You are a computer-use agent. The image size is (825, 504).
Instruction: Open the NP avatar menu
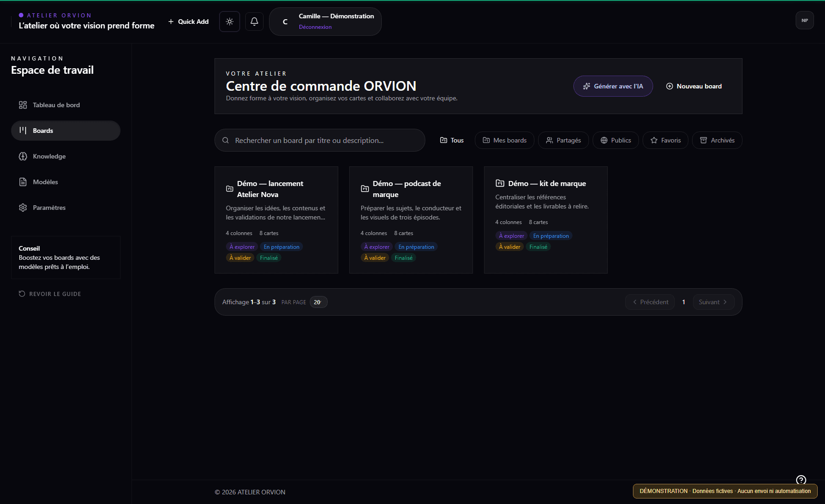click(805, 20)
